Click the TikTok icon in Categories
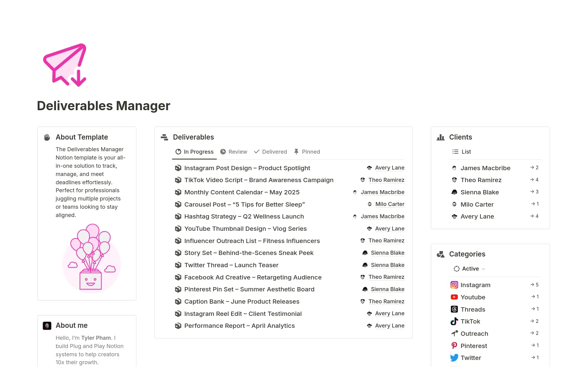The height and width of the screenshot is (367, 588). coord(454,321)
